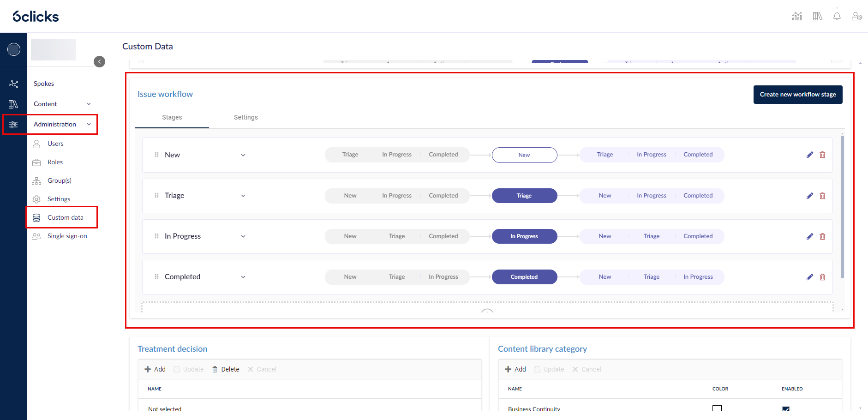Screen dimensions: 868x420
Task: Click the Spokes hub icon in sidebar
Action: 13,84
